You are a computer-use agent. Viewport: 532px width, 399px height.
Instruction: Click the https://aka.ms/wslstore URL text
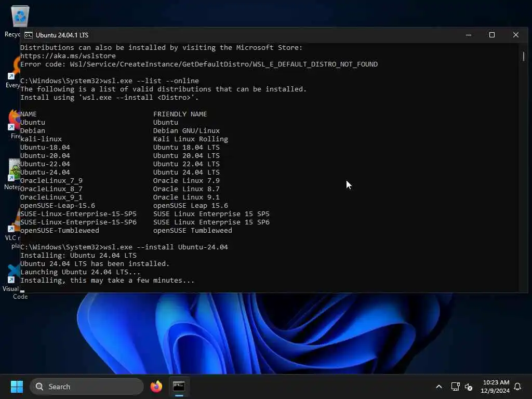(x=68, y=56)
